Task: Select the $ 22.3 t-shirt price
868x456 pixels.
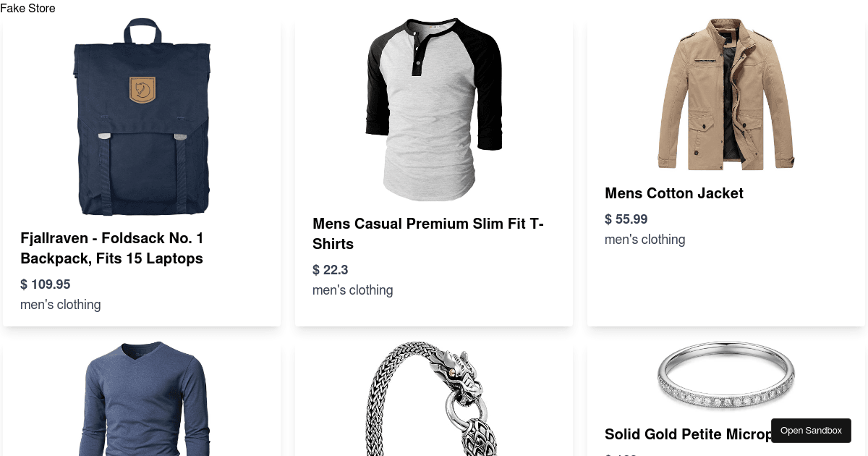Action: coord(331,270)
